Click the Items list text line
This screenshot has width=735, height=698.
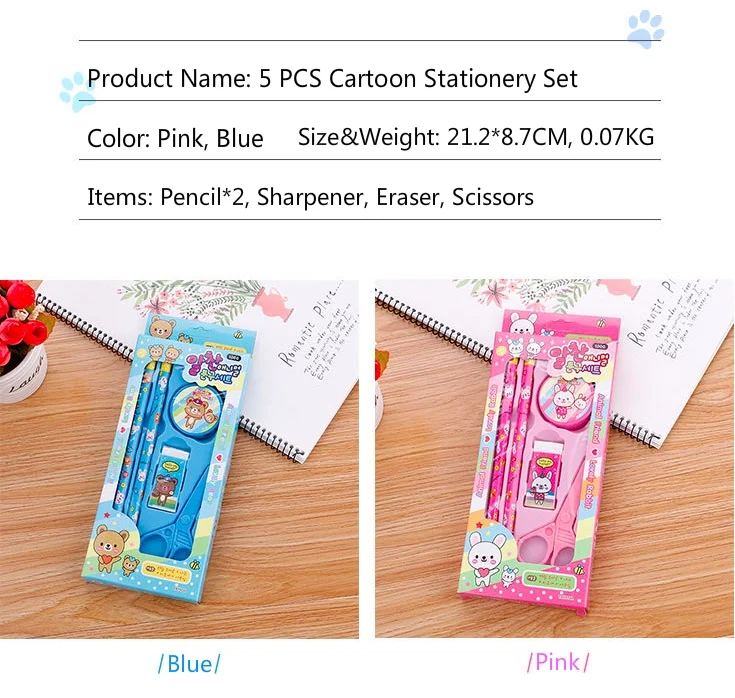310,197
